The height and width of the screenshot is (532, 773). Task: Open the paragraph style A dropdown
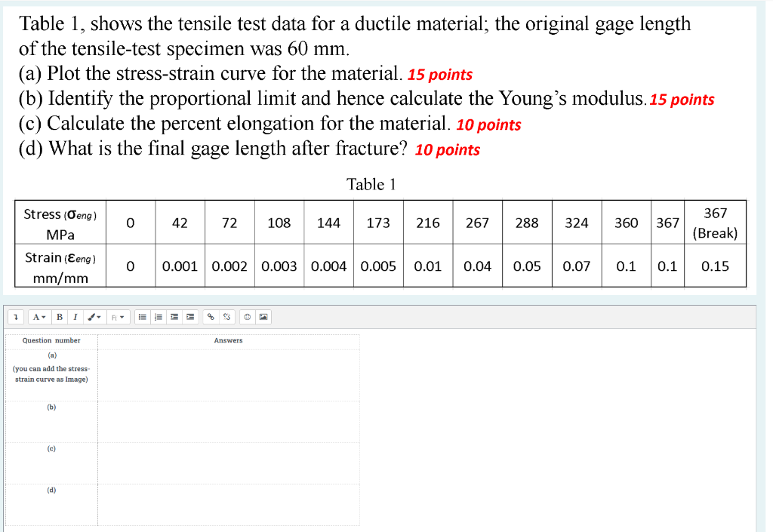click(39, 317)
